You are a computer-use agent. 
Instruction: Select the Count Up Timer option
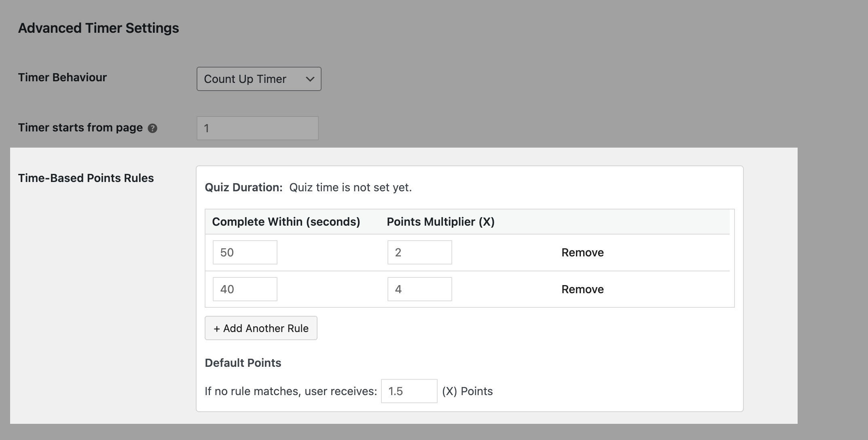click(x=245, y=79)
